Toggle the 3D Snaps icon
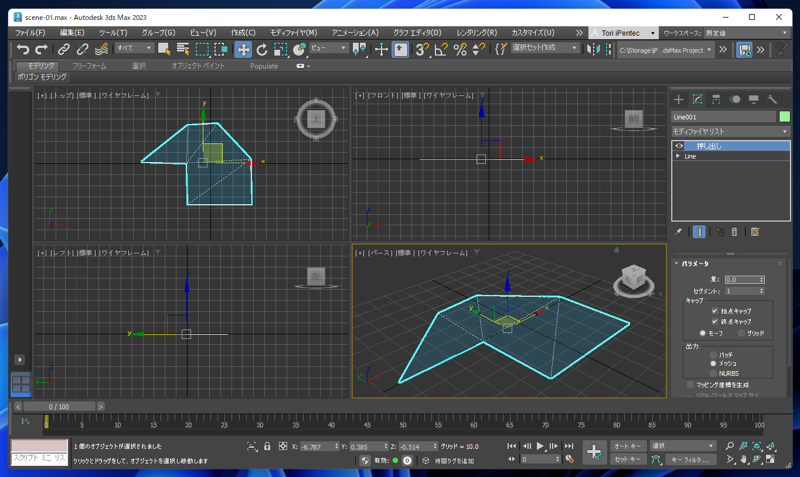This screenshot has height=477, width=800. 422,49
